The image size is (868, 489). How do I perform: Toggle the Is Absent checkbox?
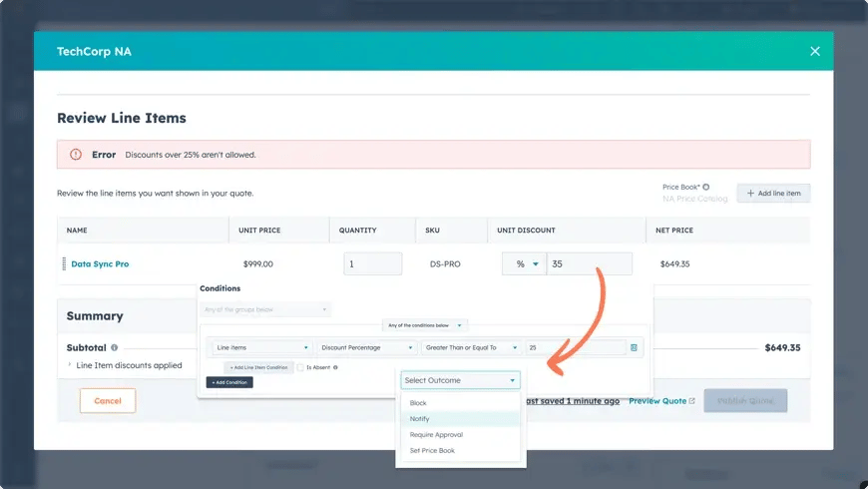coord(301,367)
